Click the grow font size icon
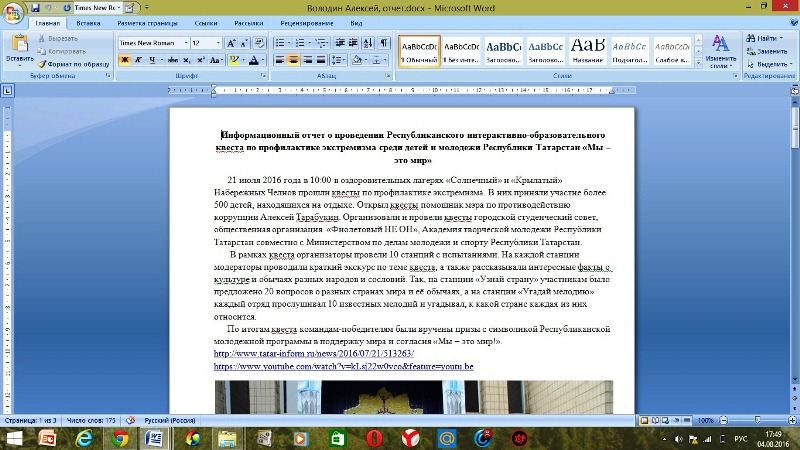 click(232, 43)
